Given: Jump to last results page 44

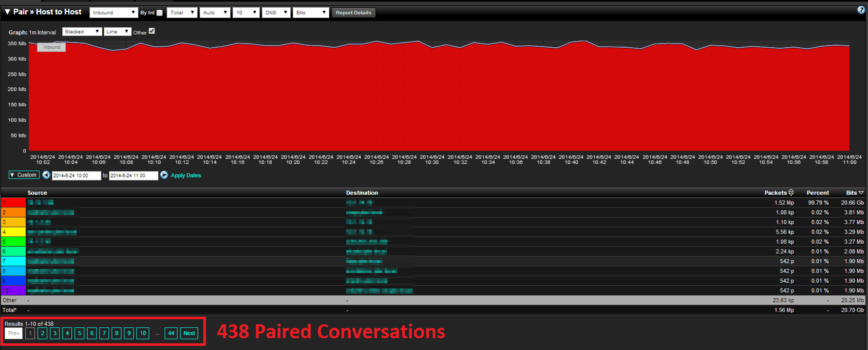Looking at the screenshot, I should click(x=171, y=333).
